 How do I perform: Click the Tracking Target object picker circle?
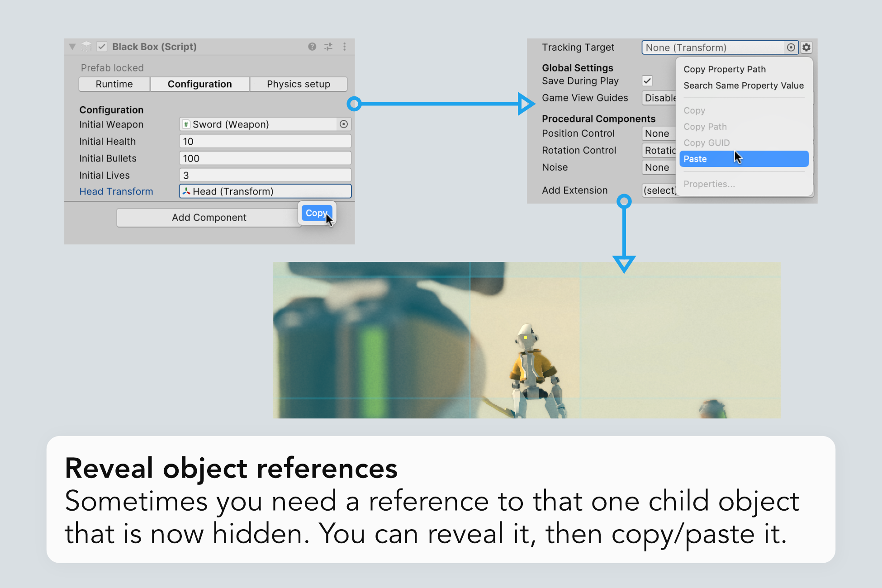(791, 47)
